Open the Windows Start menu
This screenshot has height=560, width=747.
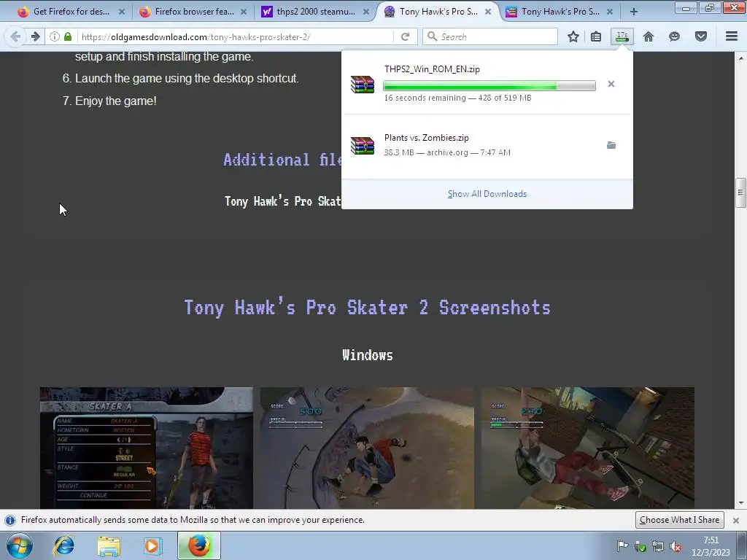click(20, 545)
